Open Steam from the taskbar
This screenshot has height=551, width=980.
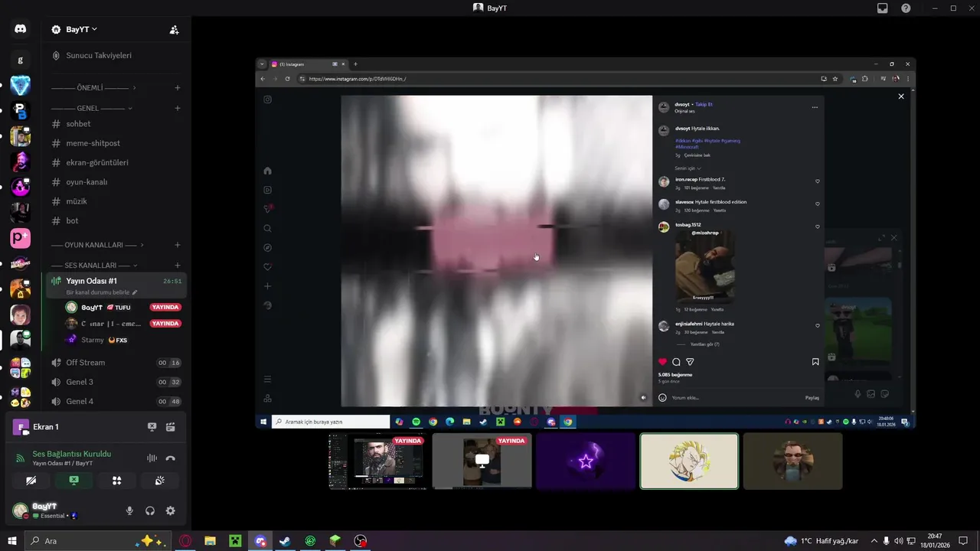coord(285,541)
